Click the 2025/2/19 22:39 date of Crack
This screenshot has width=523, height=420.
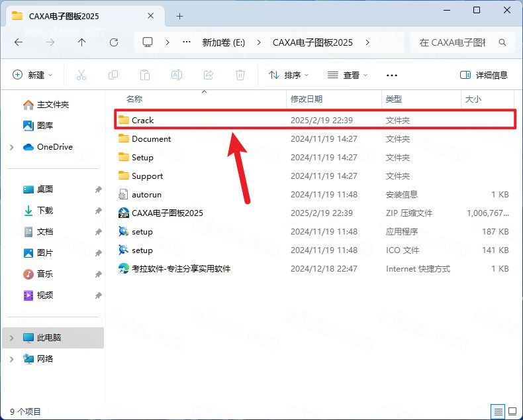click(322, 120)
